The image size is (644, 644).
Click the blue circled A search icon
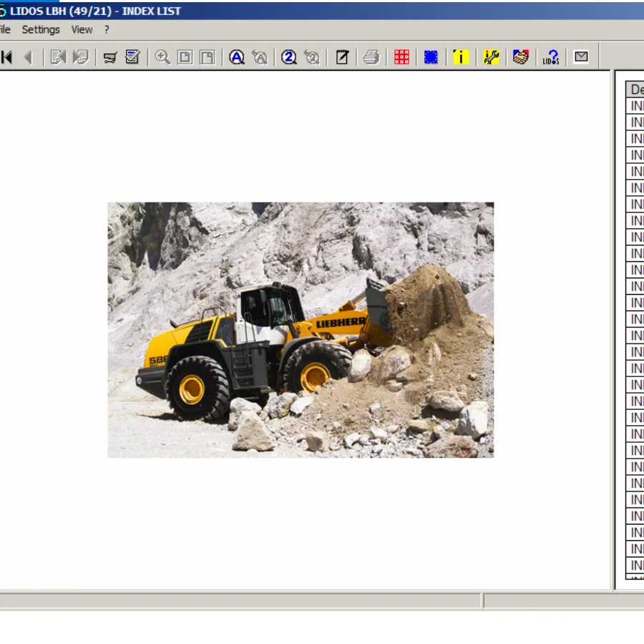click(x=237, y=57)
